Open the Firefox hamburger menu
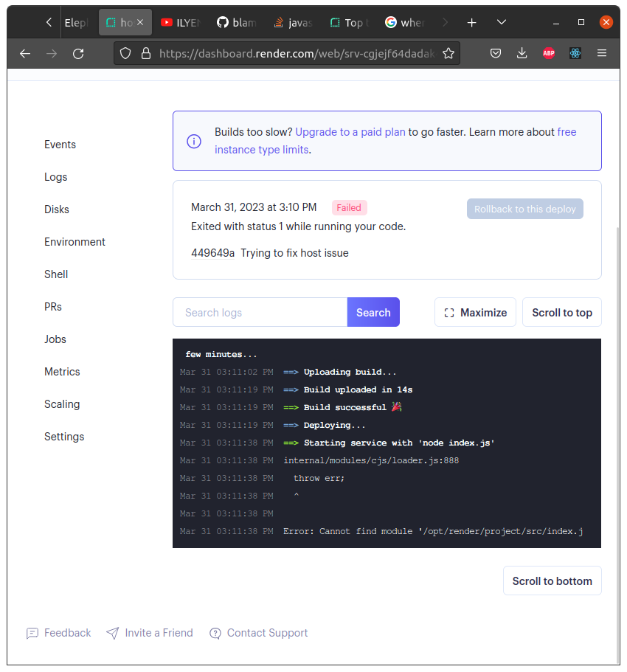Viewport: 627px width, 672px height. click(x=602, y=53)
